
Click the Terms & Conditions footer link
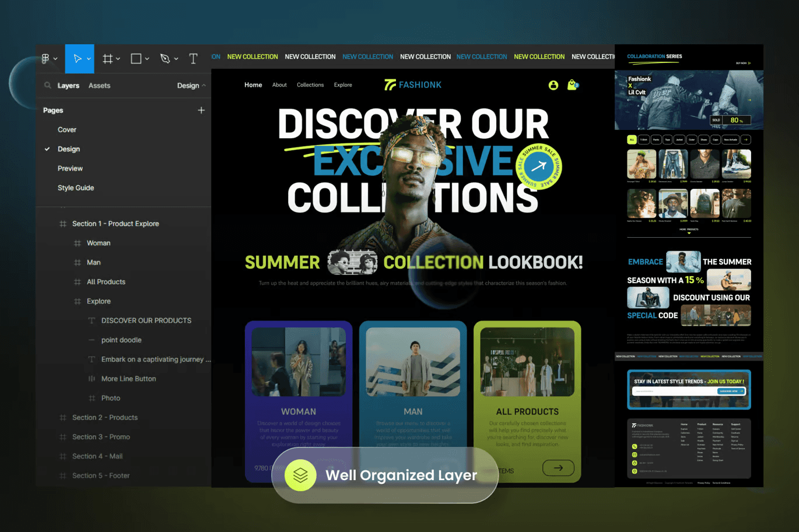click(x=721, y=483)
